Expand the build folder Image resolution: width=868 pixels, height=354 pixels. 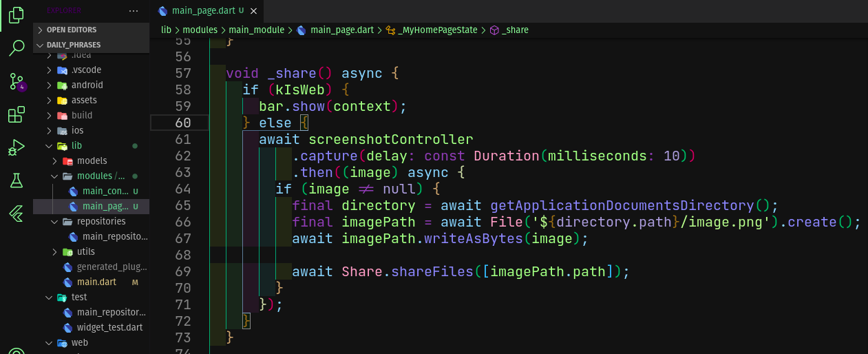coord(91,115)
